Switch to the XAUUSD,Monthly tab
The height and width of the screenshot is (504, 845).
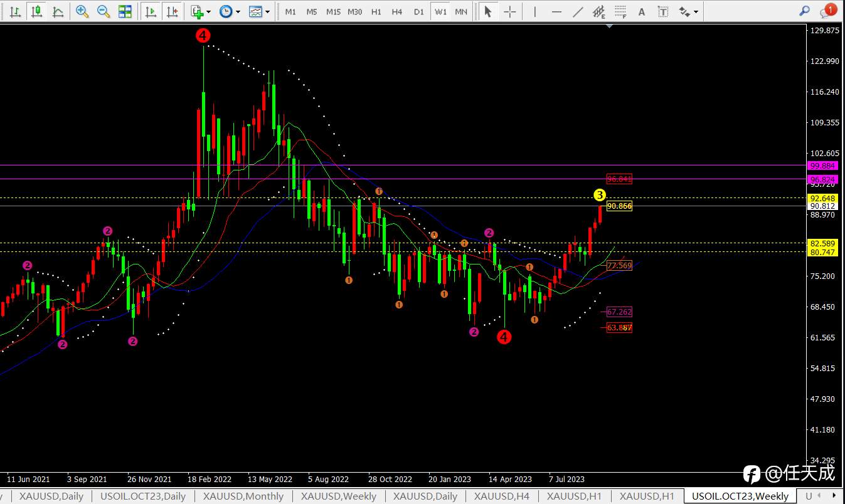point(243,496)
